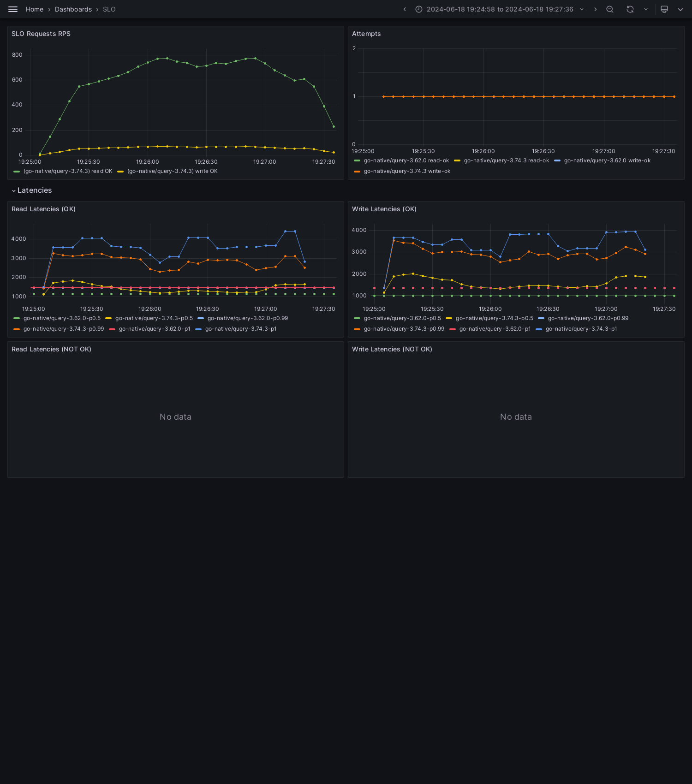Screen dimensions: 692x784
Task: Collapse the Latencies row
Action: pos(32,190)
